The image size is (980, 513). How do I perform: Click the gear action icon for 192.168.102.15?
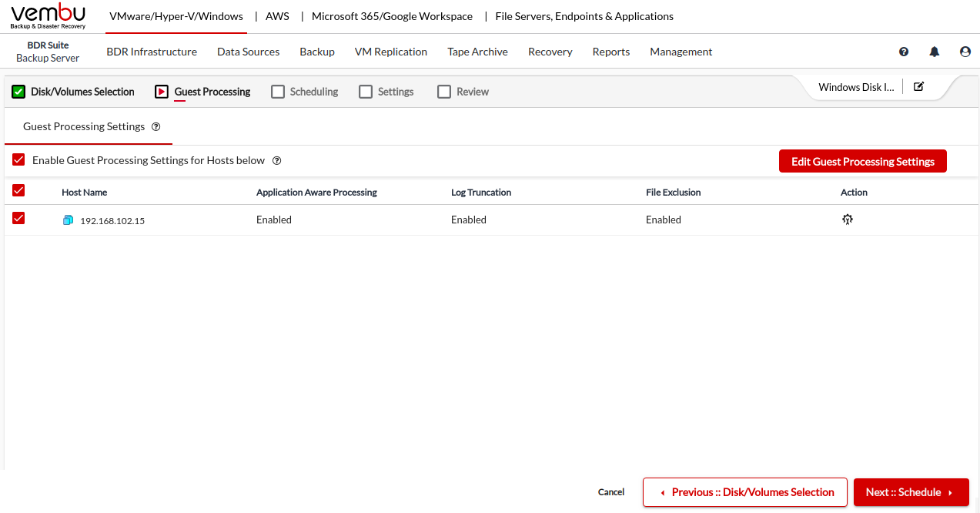(x=848, y=220)
